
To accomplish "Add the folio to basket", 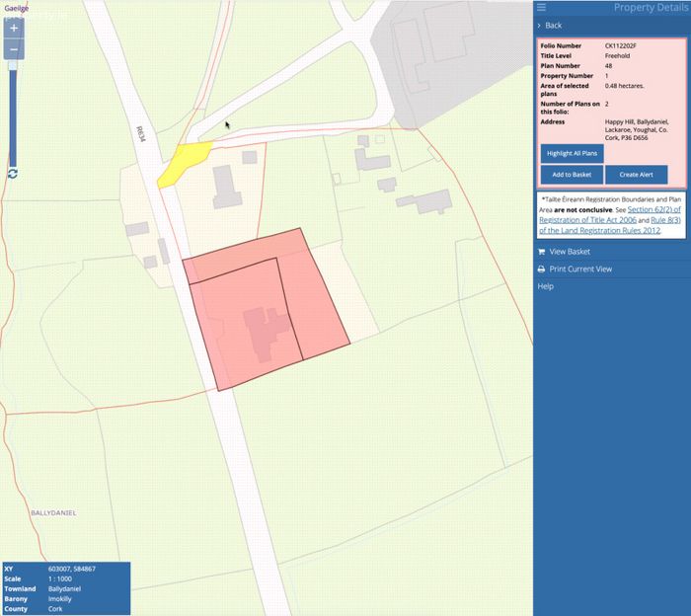I will 572,175.
